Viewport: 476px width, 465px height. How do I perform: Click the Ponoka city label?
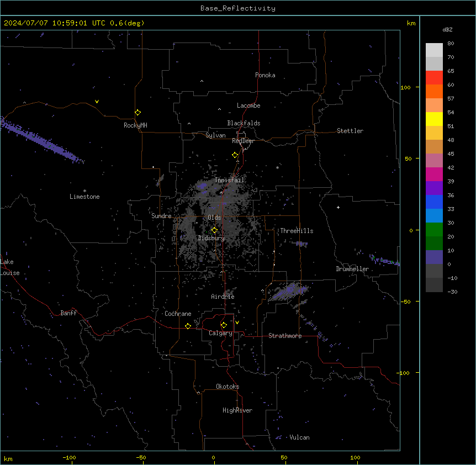[x=265, y=75]
